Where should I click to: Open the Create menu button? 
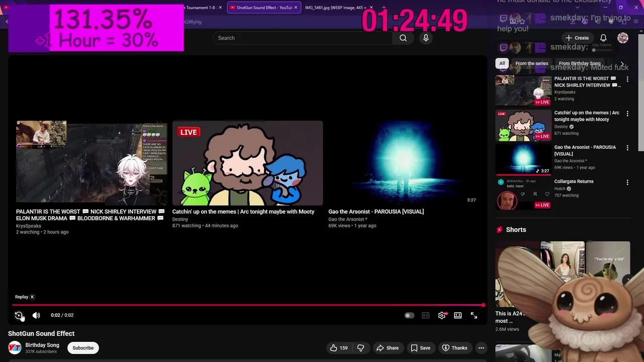[577, 38]
